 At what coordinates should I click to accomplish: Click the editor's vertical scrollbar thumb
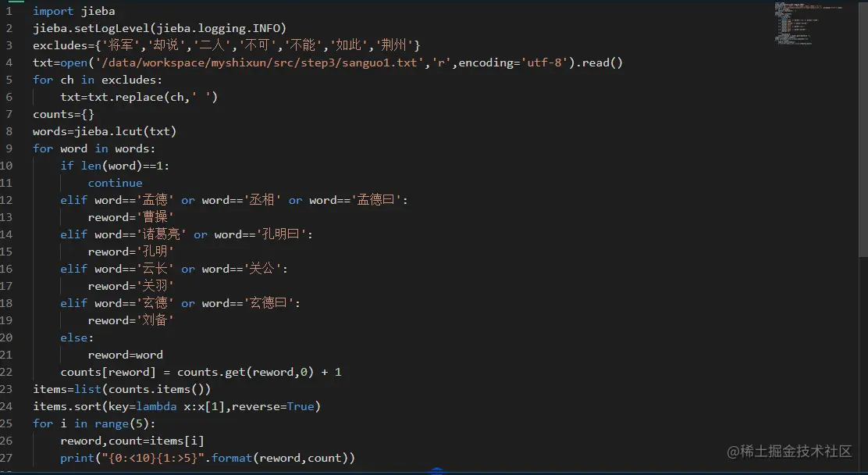pos(863,129)
